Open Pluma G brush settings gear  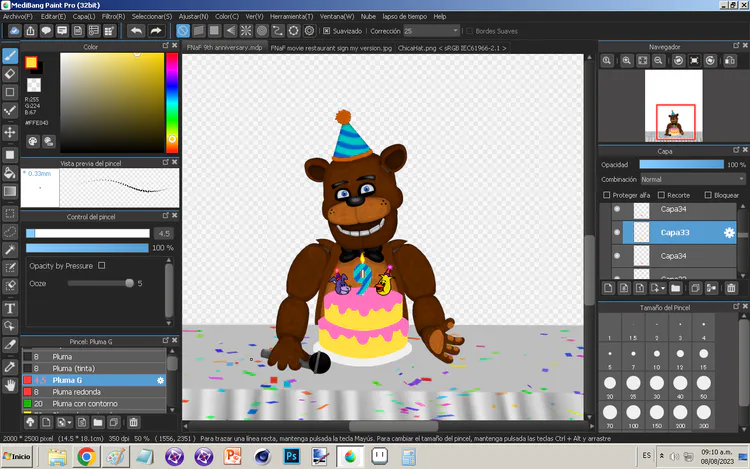(160, 380)
